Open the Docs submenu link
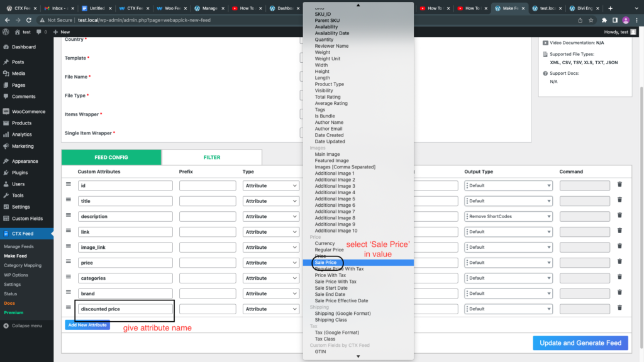The width and height of the screenshot is (644, 362). pyautogui.click(x=9, y=304)
